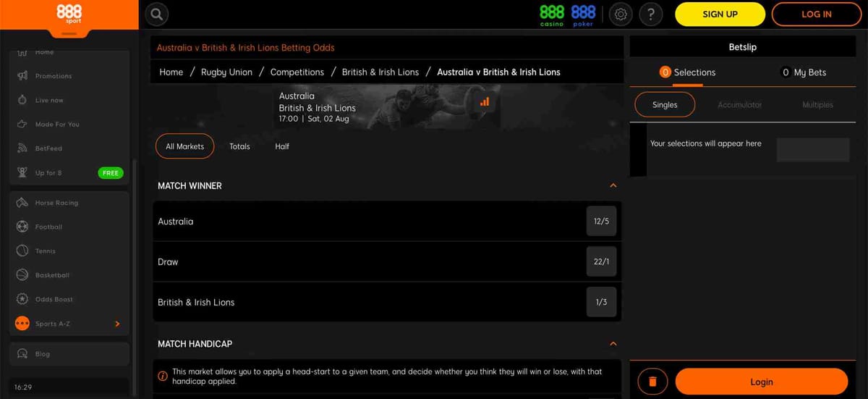
Task: Click Odds Boost star icon
Action: (22, 299)
